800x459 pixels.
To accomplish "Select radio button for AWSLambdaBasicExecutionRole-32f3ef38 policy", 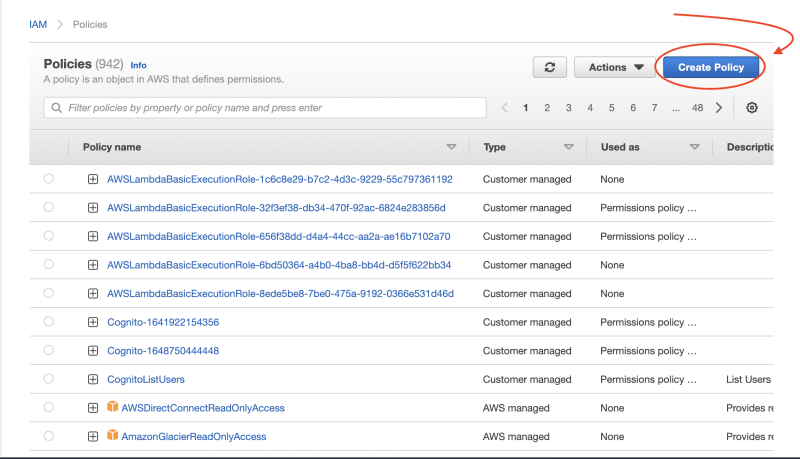I will tap(48, 207).
